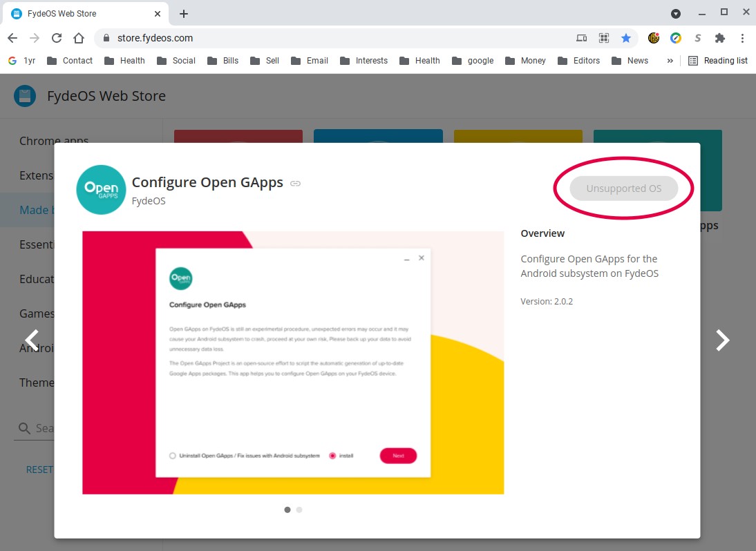This screenshot has height=551, width=756.
Task: Open the Chrome three-dot menu
Action: [x=741, y=38]
